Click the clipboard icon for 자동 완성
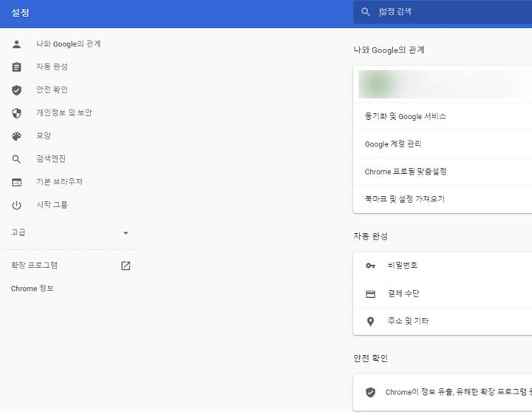 16,67
